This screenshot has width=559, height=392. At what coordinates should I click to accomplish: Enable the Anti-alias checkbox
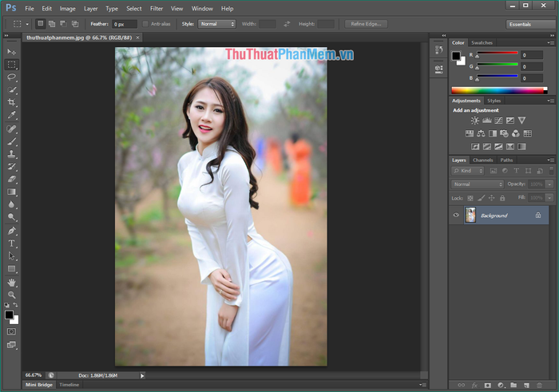[x=145, y=24]
